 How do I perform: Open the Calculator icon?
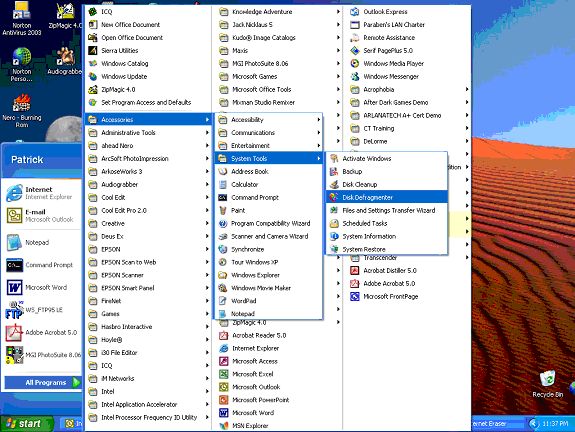tap(223, 184)
